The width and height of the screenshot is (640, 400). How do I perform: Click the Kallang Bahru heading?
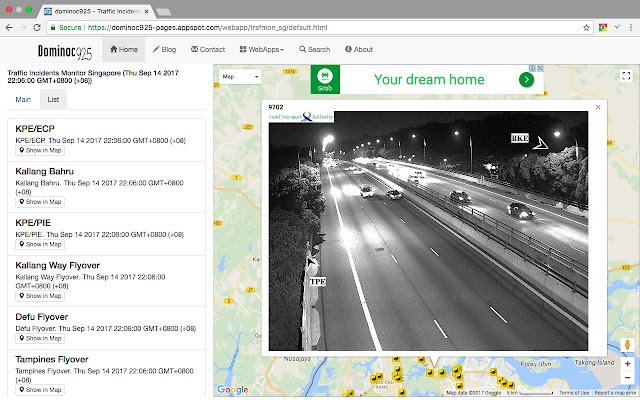44,171
